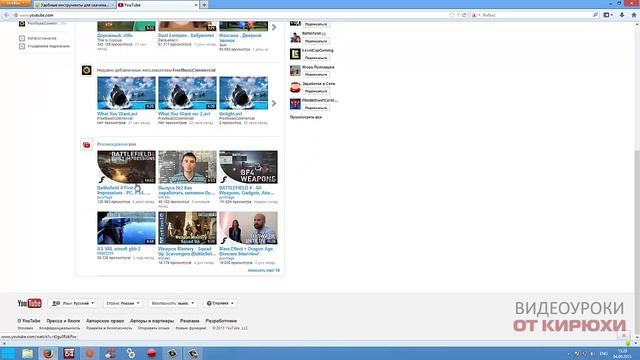Click the Отправить отзыв footer link
Image resolution: width=640 pixels, height=360 pixels.
(153, 328)
